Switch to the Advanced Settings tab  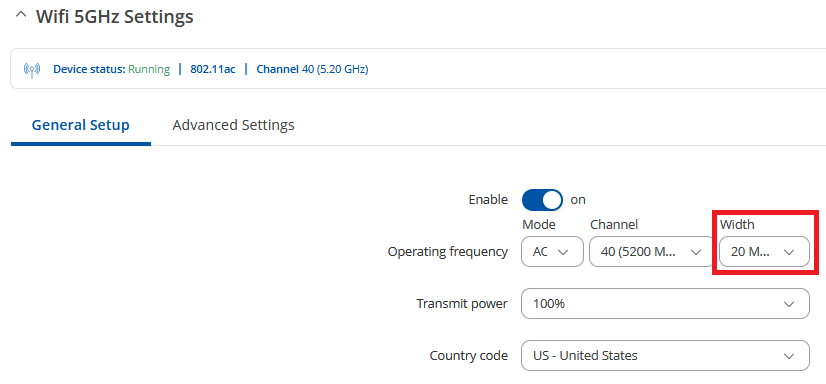coord(233,125)
